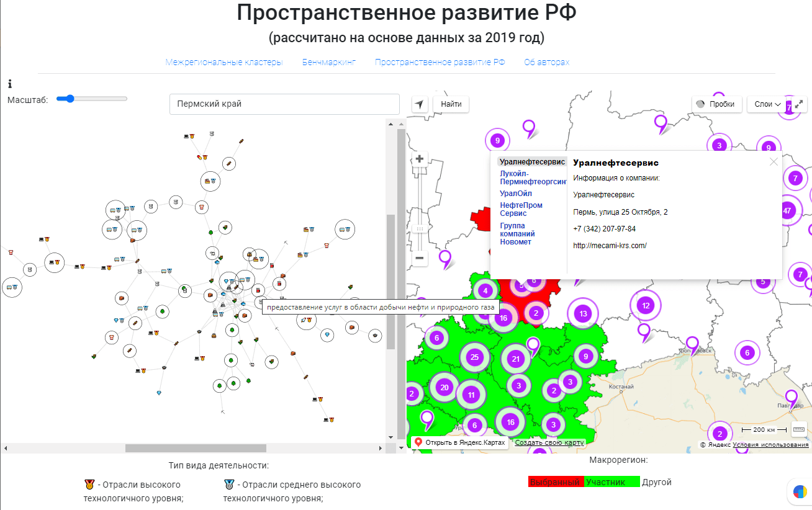The image size is (812, 510).
Task: Open the http://mecami-krs.com/ company link
Action: (610, 246)
